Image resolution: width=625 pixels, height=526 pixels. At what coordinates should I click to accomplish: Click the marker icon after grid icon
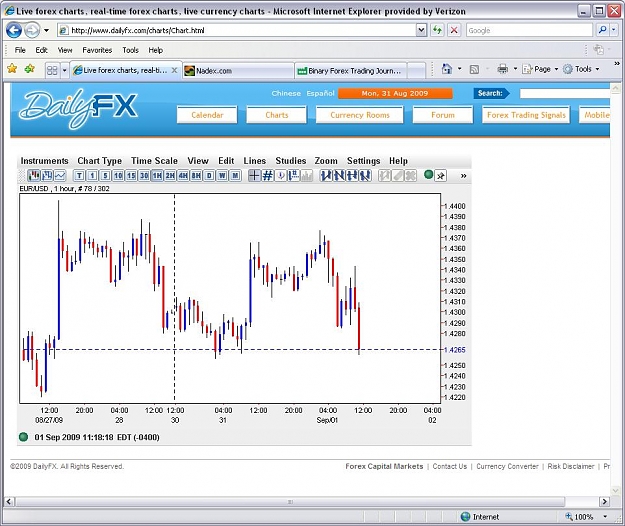(x=281, y=175)
